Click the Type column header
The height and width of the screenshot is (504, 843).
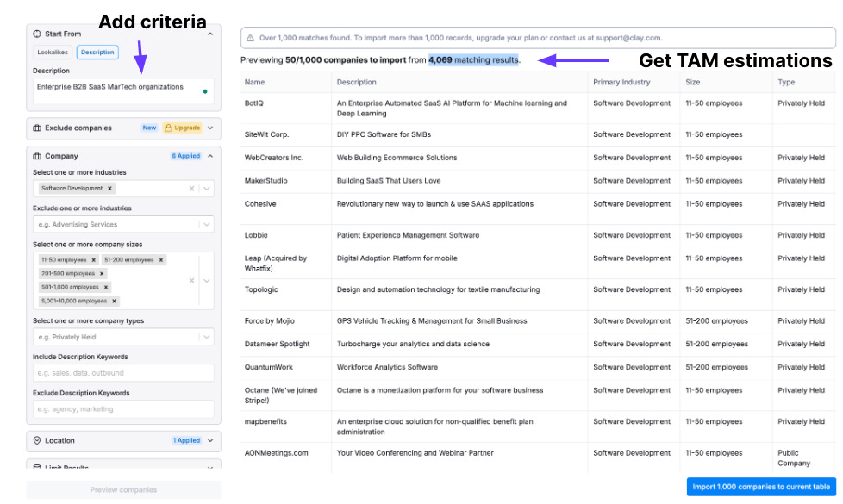(x=786, y=82)
